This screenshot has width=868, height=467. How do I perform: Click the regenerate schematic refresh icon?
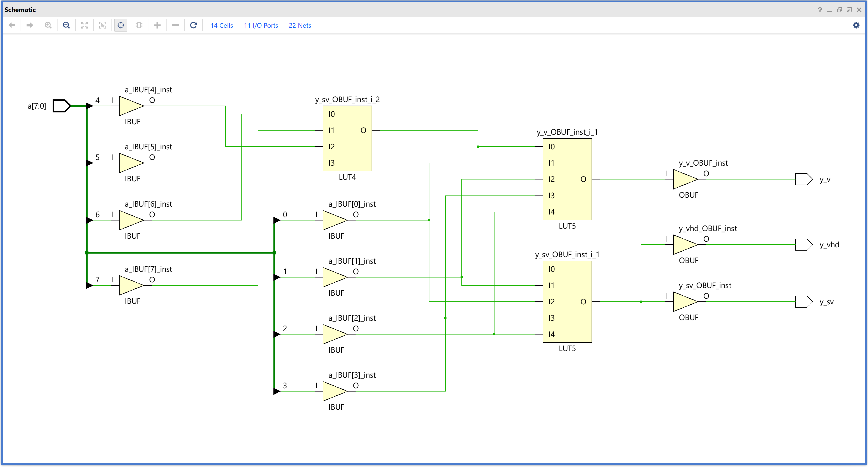tap(193, 25)
